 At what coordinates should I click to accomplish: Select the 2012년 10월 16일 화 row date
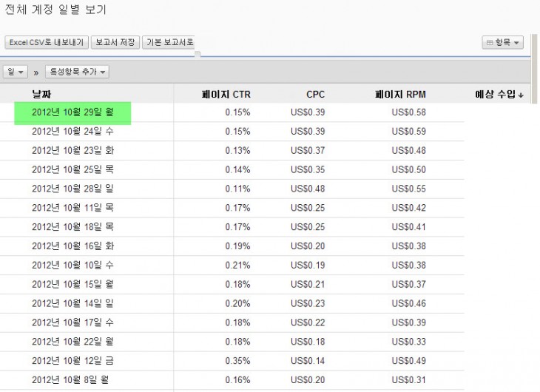pyautogui.click(x=72, y=246)
